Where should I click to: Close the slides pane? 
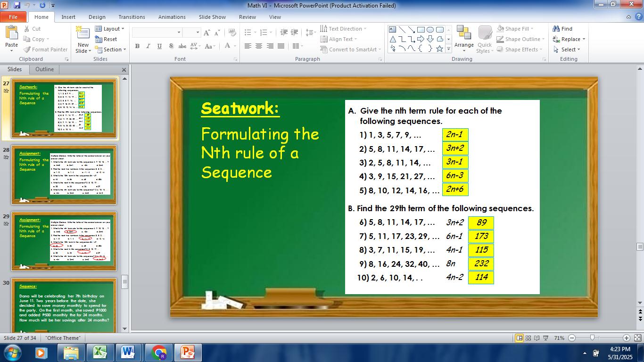point(124,70)
